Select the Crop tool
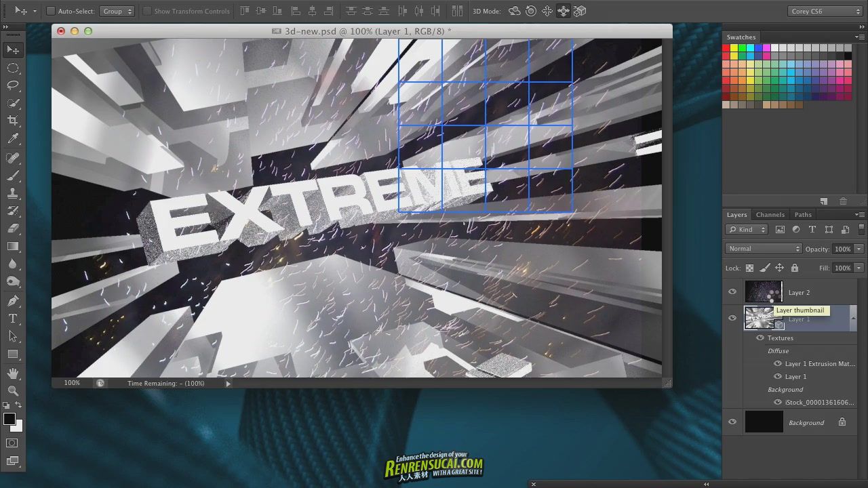Image resolution: width=868 pixels, height=488 pixels. (x=13, y=121)
